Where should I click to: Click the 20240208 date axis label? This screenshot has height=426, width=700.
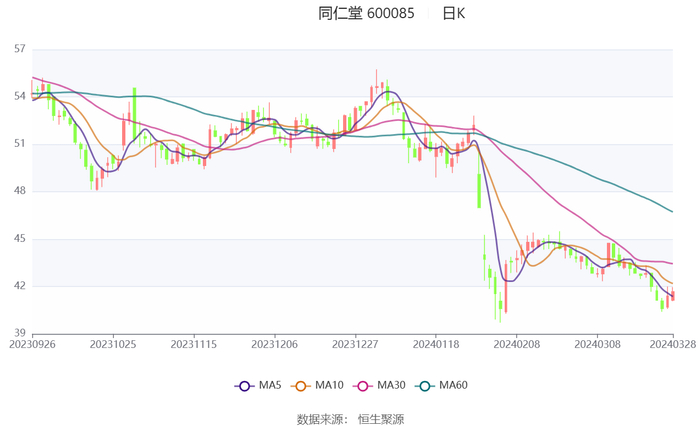516,343
